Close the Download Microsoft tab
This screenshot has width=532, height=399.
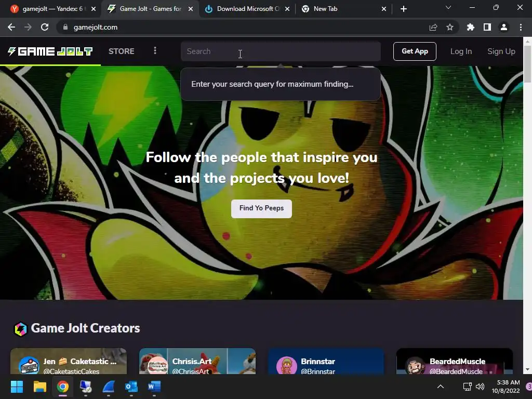[287, 9]
